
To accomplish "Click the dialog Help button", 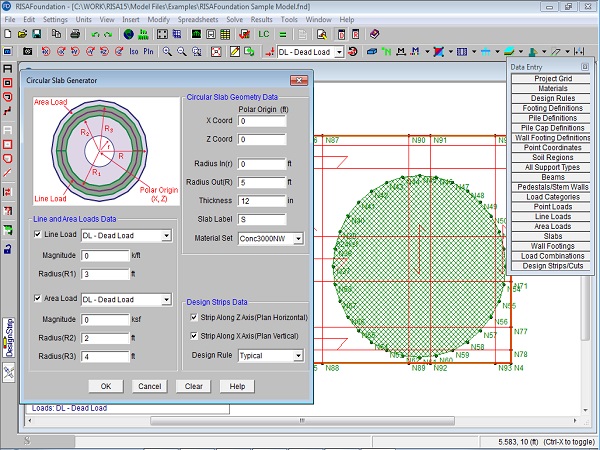I will point(237,386).
